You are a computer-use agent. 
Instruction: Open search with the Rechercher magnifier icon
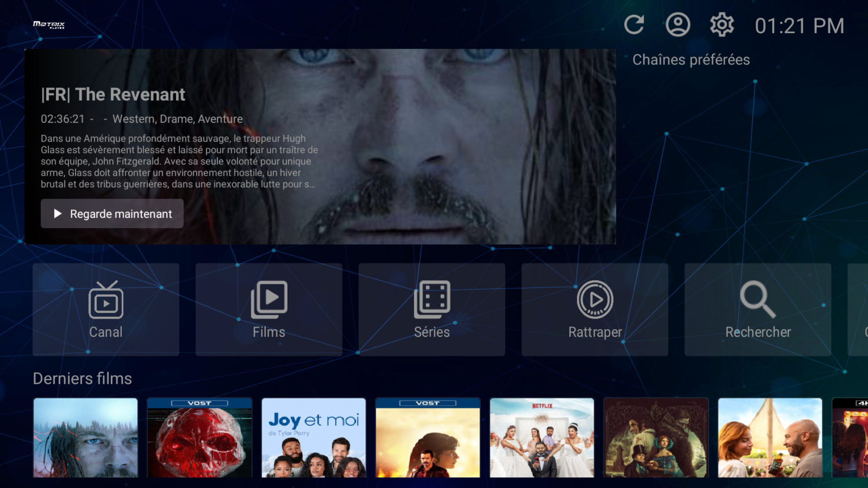[757, 299]
